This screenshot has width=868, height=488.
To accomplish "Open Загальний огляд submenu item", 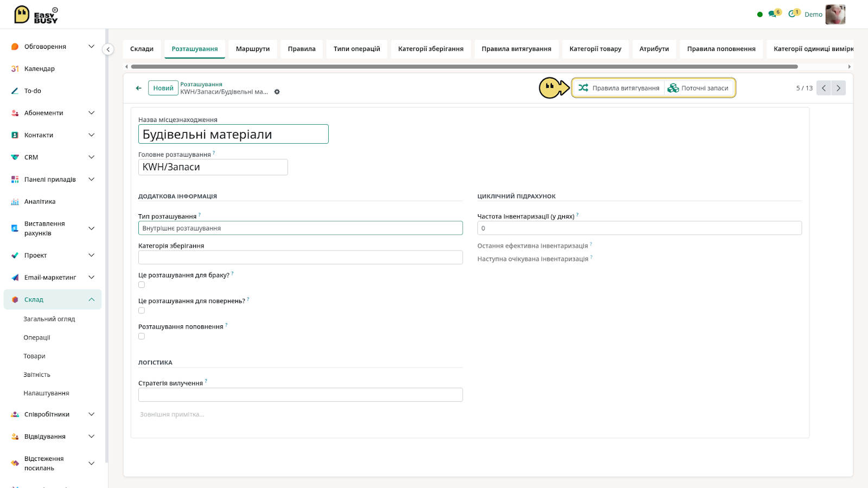I will (x=49, y=319).
